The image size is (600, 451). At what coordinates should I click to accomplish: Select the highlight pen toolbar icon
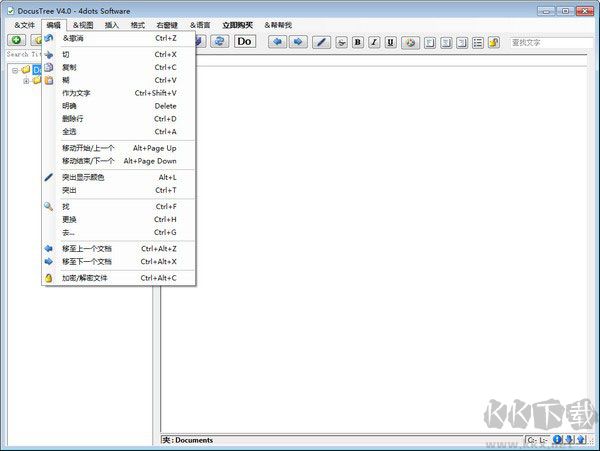321,41
